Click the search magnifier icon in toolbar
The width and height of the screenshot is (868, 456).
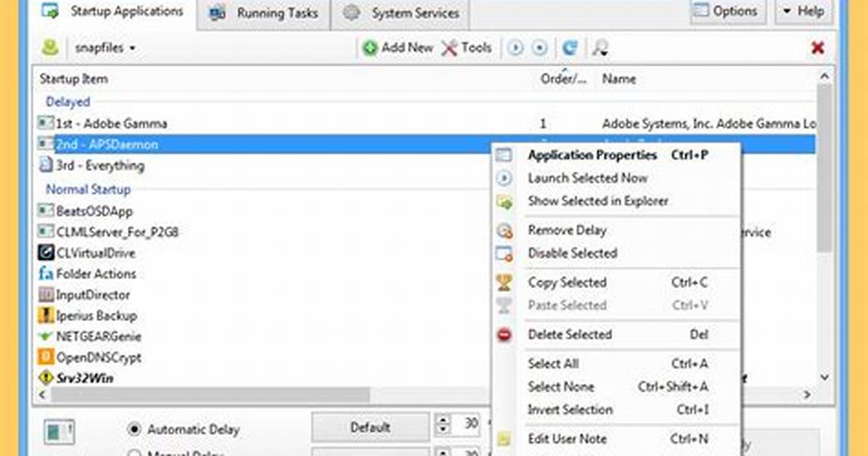(600, 48)
